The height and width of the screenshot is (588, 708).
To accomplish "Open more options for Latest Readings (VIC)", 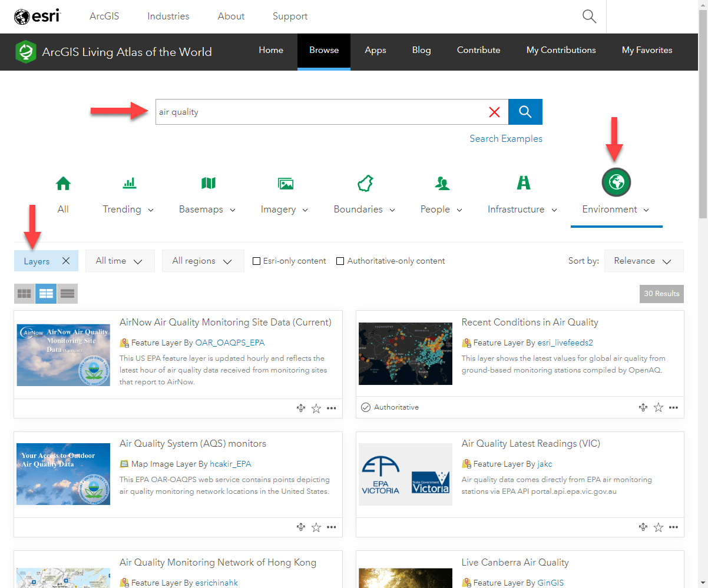I will coord(674,527).
